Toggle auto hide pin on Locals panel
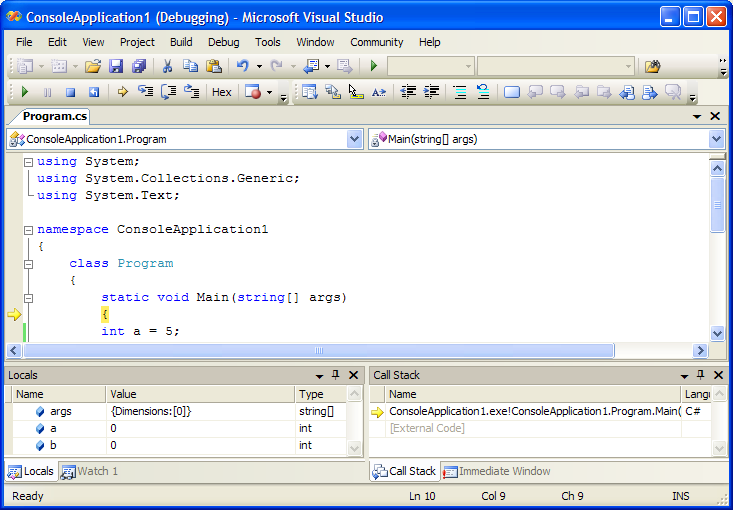Image resolution: width=733 pixels, height=510 pixels. tap(335, 375)
